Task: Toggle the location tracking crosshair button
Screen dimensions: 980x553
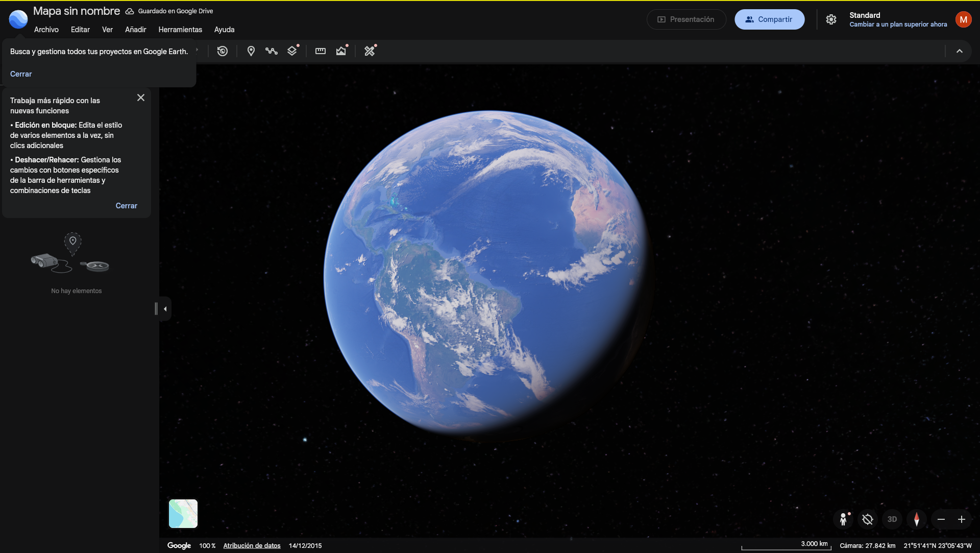Action: click(x=868, y=519)
